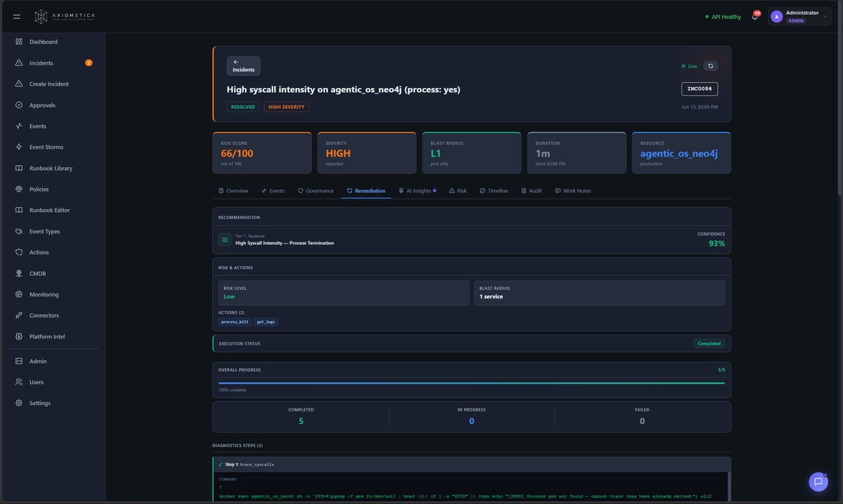The height and width of the screenshot is (504, 843).
Task: Click the 93% confidence value
Action: point(717,244)
